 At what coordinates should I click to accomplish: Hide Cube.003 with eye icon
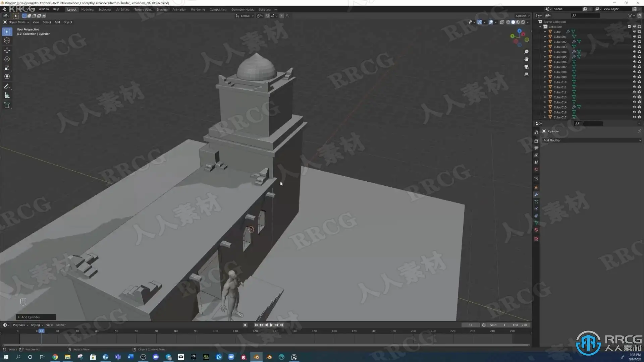(x=634, y=47)
